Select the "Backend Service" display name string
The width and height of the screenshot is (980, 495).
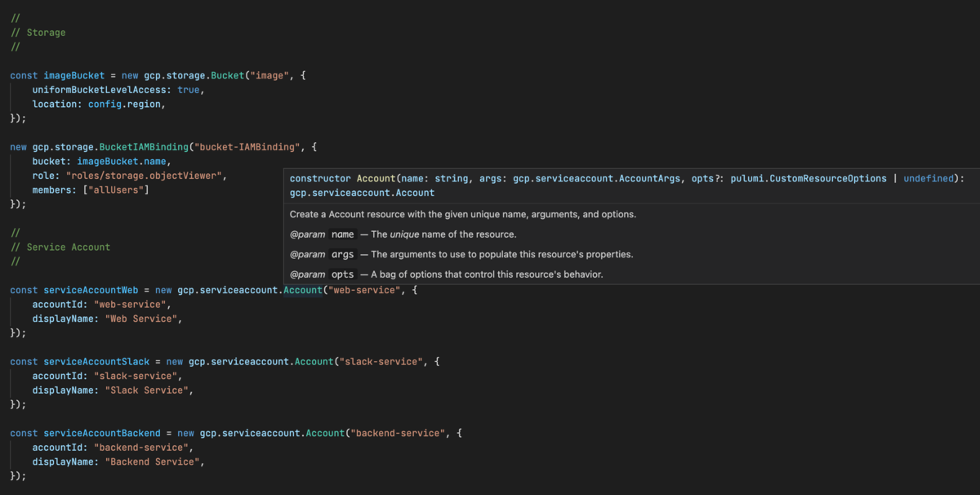[x=152, y=462]
